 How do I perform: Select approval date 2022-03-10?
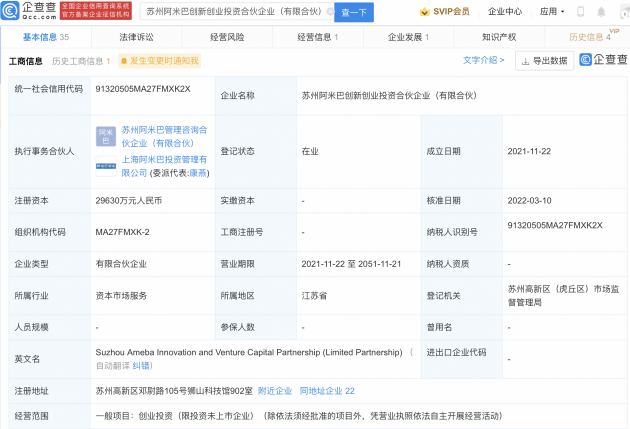(529, 200)
